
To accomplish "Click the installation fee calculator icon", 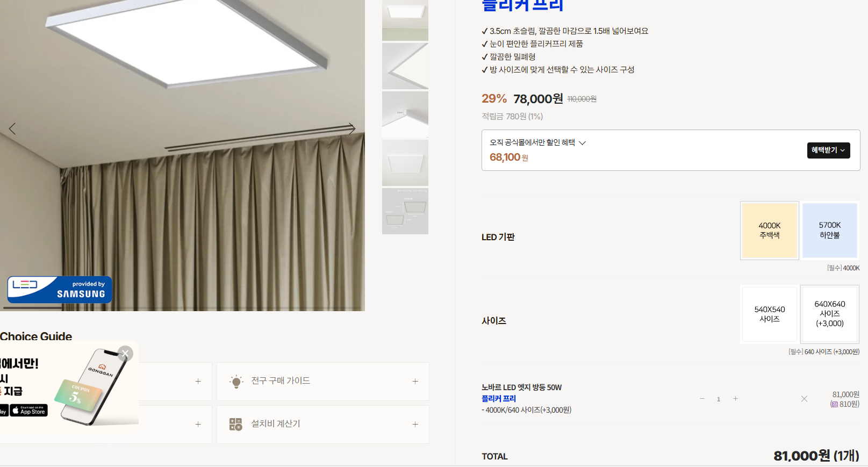I will coord(236,425).
